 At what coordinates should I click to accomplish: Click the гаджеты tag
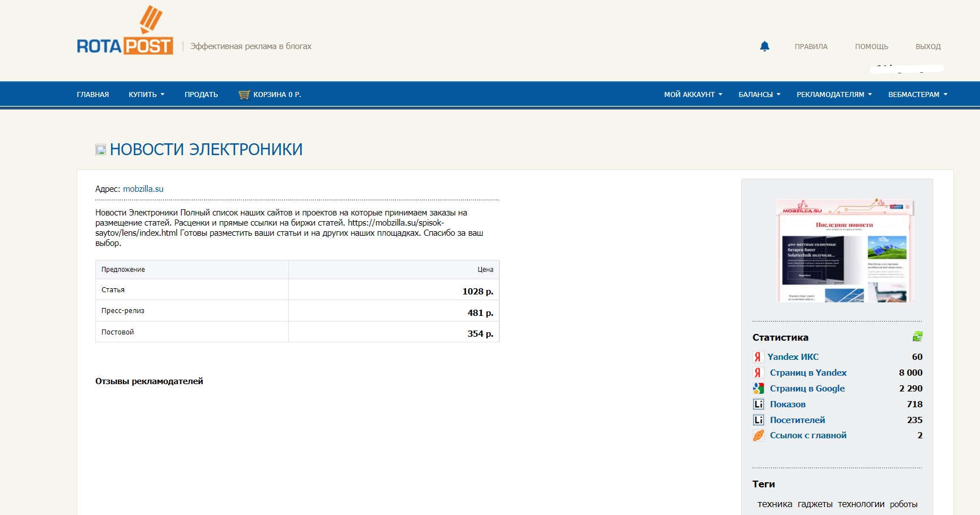[x=815, y=504]
